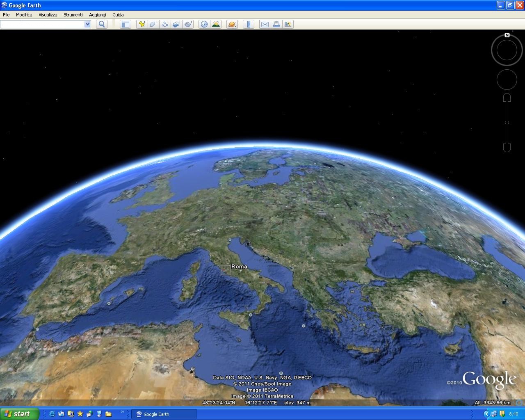Viewport: 525px width, 420px height.
Task: Expand the quick launch overflow chevron
Action: click(122, 412)
